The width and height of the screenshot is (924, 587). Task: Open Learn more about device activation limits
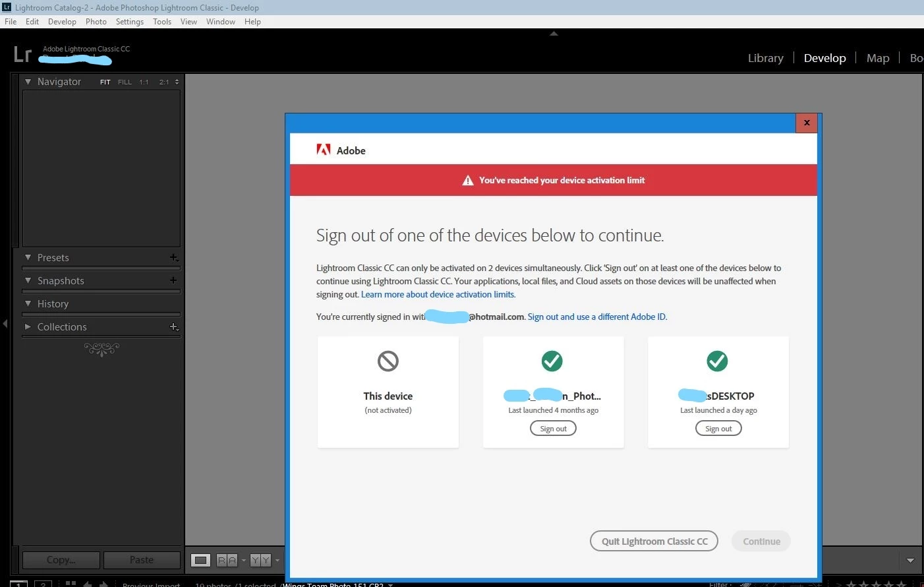coord(438,294)
